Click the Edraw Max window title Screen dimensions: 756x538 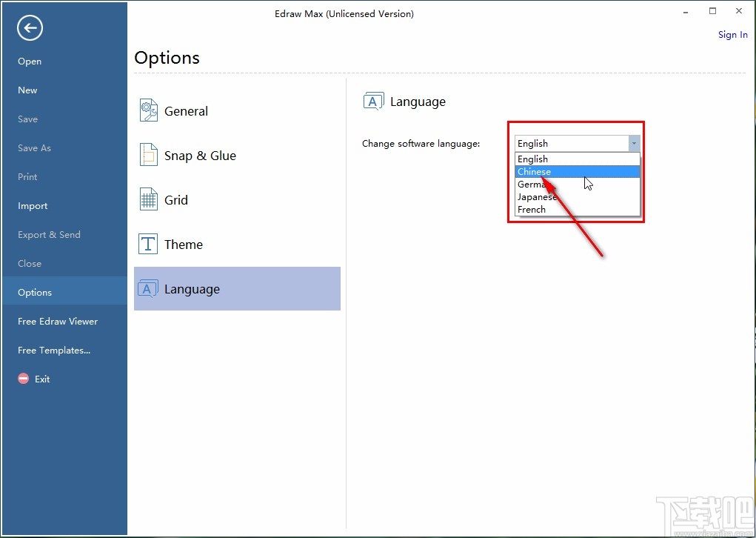pos(344,14)
